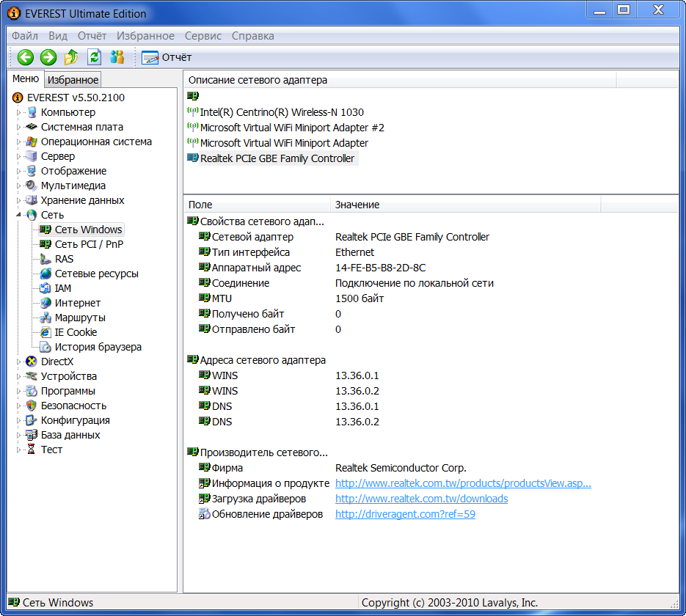This screenshot has width=686, height=616.
Task: Click the green Back arrow toolbar icon
Action: tap(26, 57)
